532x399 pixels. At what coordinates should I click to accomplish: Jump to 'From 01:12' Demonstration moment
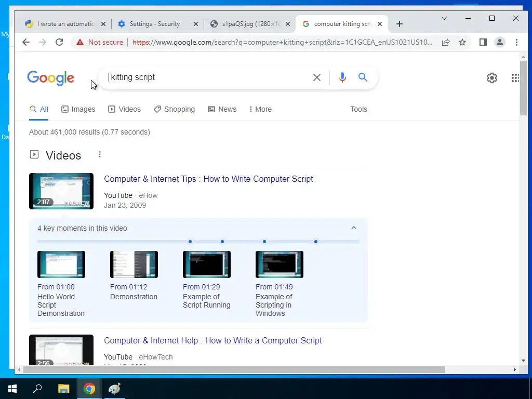[129, 287]
